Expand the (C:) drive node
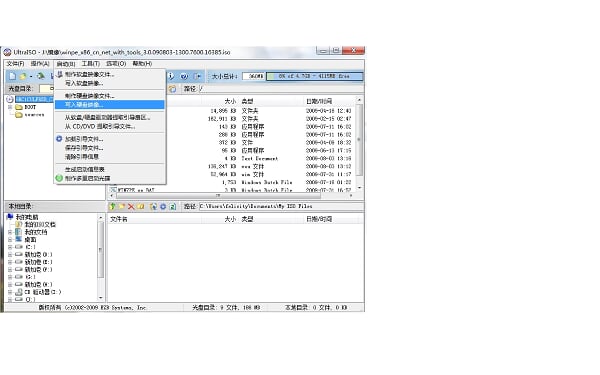The height and width of the screenshot is (375, 600). pyautogui.click(x=10, y=247)
